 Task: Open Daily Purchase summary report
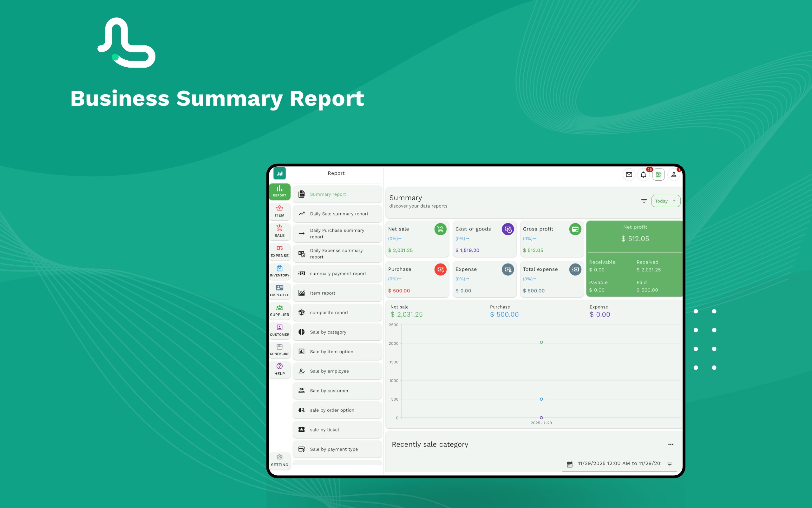tap(337, 233)
